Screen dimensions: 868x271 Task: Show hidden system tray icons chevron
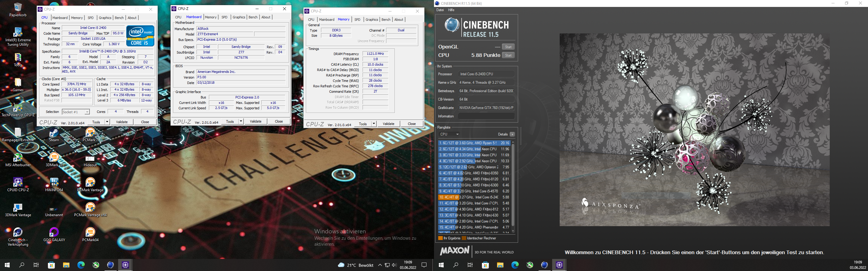pyautogui.click(x=380, y=265)
